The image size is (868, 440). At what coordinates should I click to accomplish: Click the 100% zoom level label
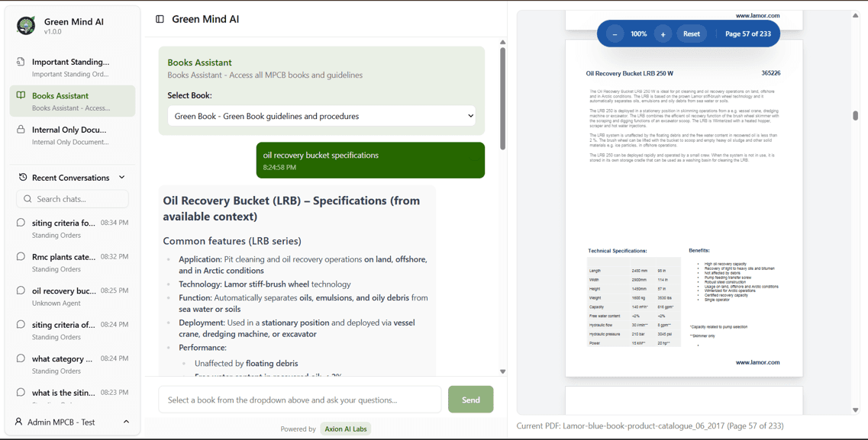638,34
